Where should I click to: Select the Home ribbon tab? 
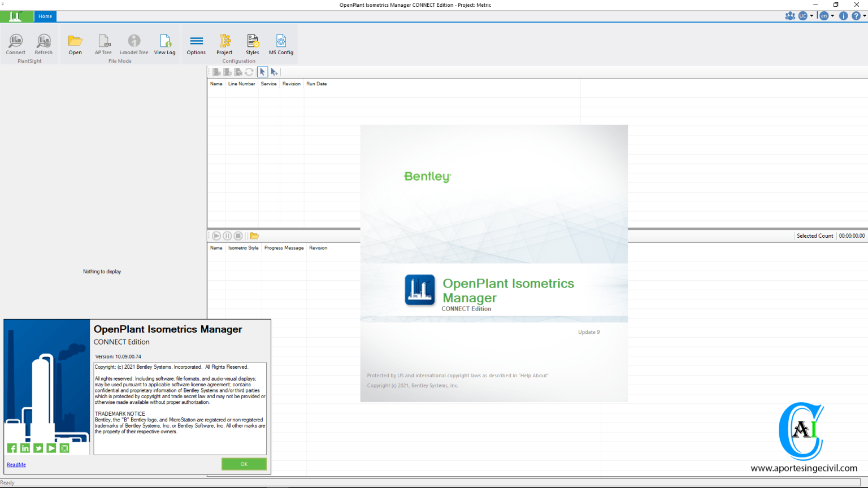(x=45, y=16)
